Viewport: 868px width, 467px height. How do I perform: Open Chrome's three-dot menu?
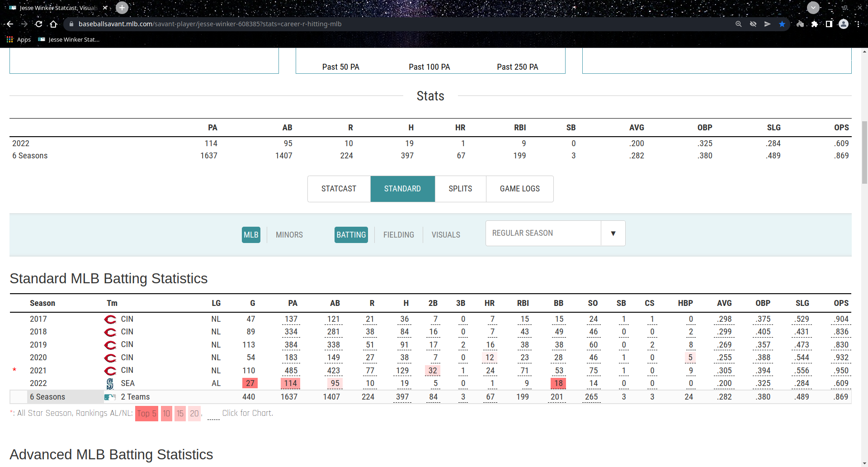point(858,24)
